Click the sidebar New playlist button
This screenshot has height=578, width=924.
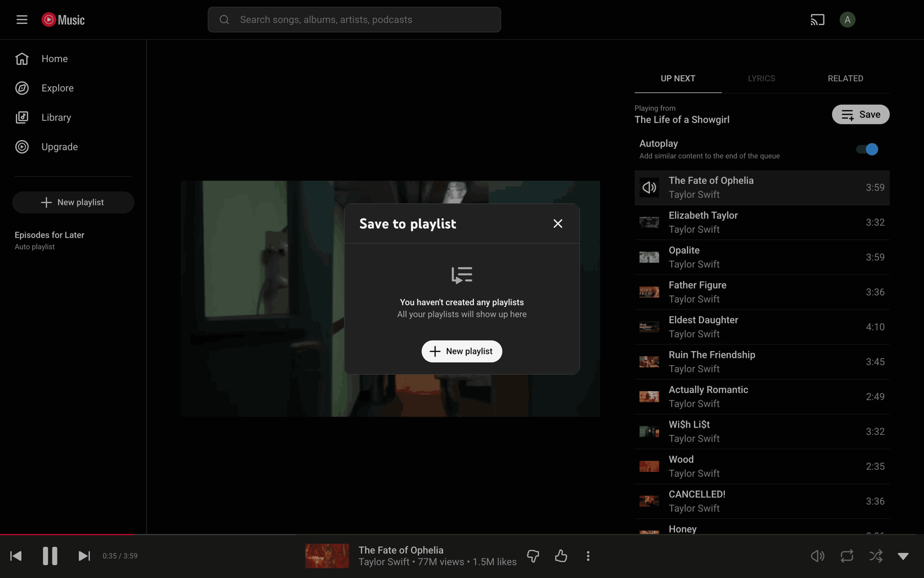pyautogui.click(x=73, y=202)
